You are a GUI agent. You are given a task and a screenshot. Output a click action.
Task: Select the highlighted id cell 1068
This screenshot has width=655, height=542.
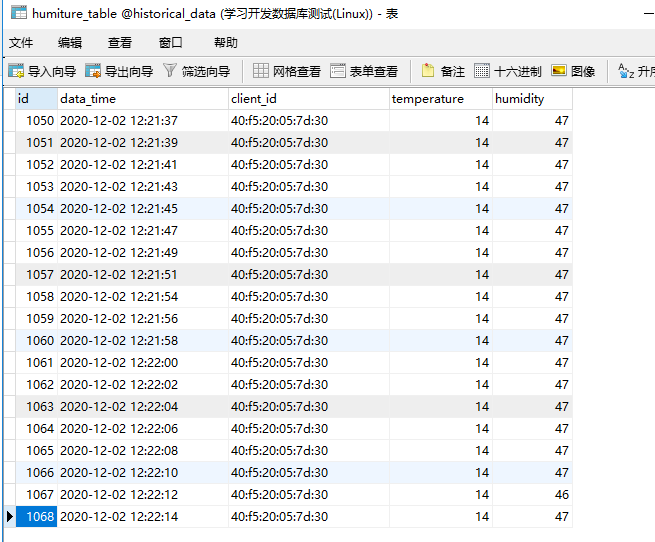coord(36,517)
